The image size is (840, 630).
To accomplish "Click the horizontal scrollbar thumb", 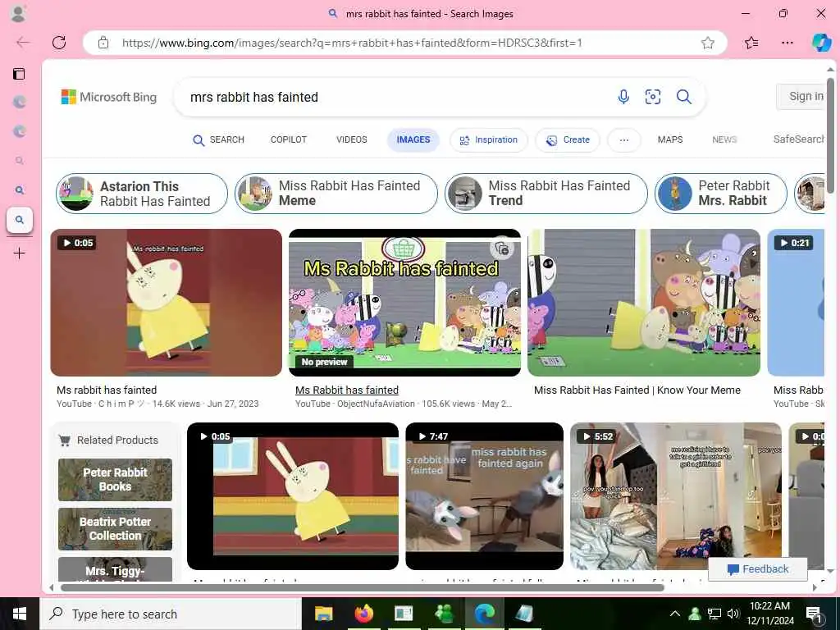I will (x=362, y=587).
